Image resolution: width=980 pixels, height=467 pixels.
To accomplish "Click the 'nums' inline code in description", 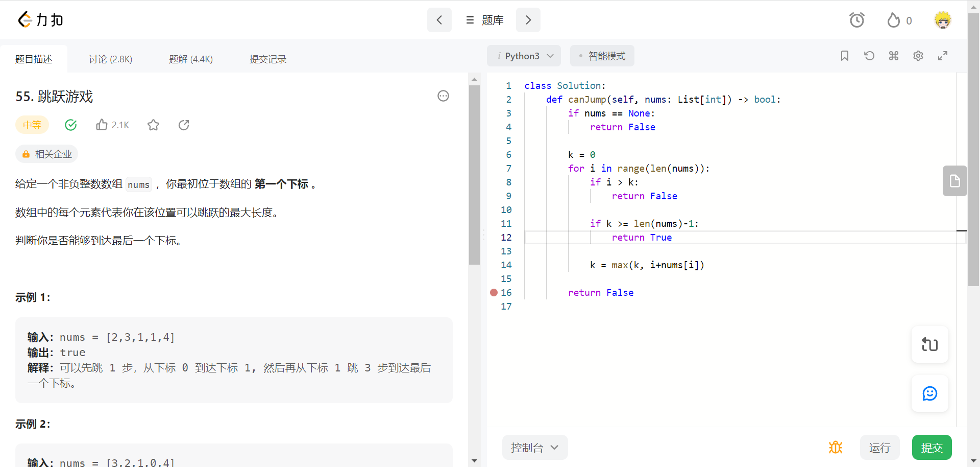I will click(x=139, y=184).
